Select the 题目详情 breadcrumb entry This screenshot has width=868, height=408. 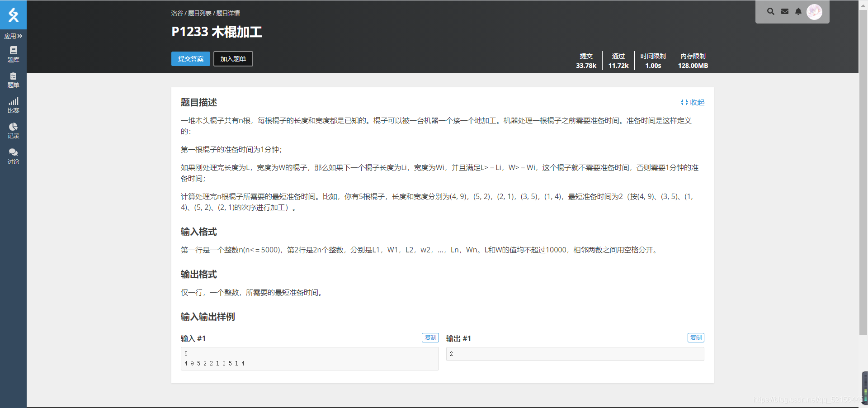227,13
